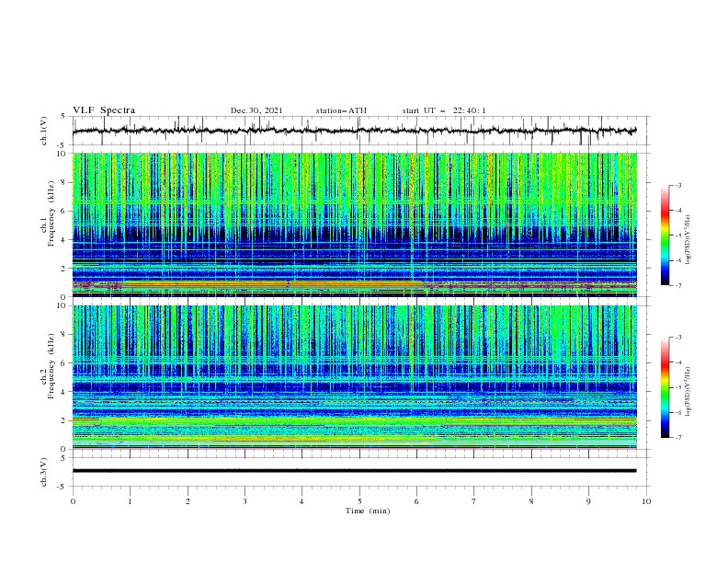Click the 'ch.1(V)' waveform axis label

click(44, 131)
